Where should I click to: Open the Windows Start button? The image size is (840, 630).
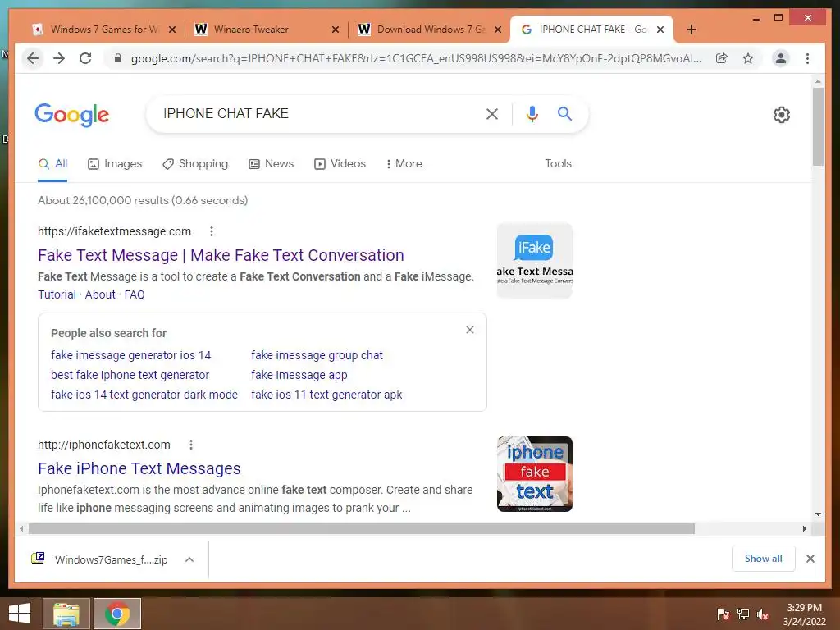tap(20, 614)
